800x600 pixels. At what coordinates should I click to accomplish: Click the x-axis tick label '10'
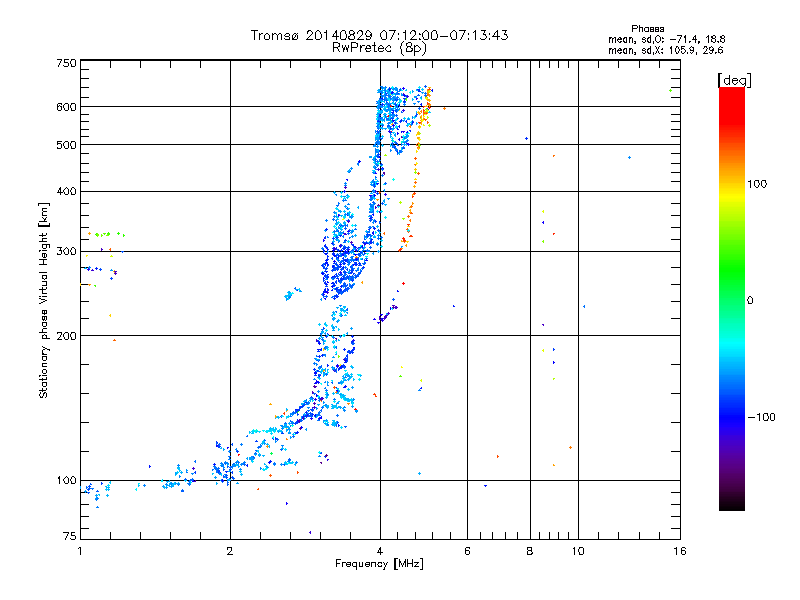[578, 551]
